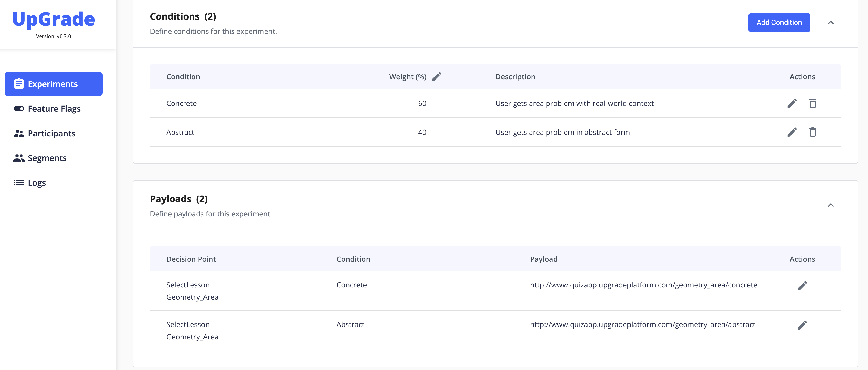
Task: Click the abstract payload URL text
Action: 642,324
